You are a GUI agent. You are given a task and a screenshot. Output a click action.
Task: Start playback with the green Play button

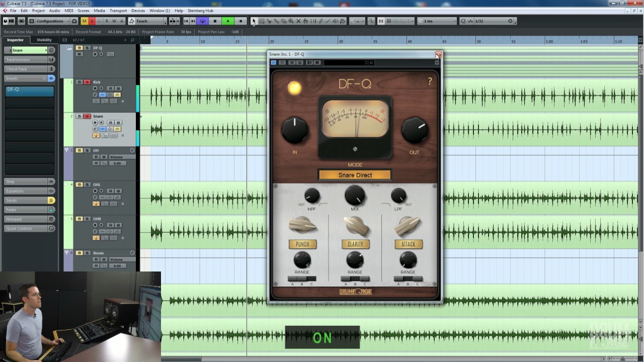click(x=228, y=21)
